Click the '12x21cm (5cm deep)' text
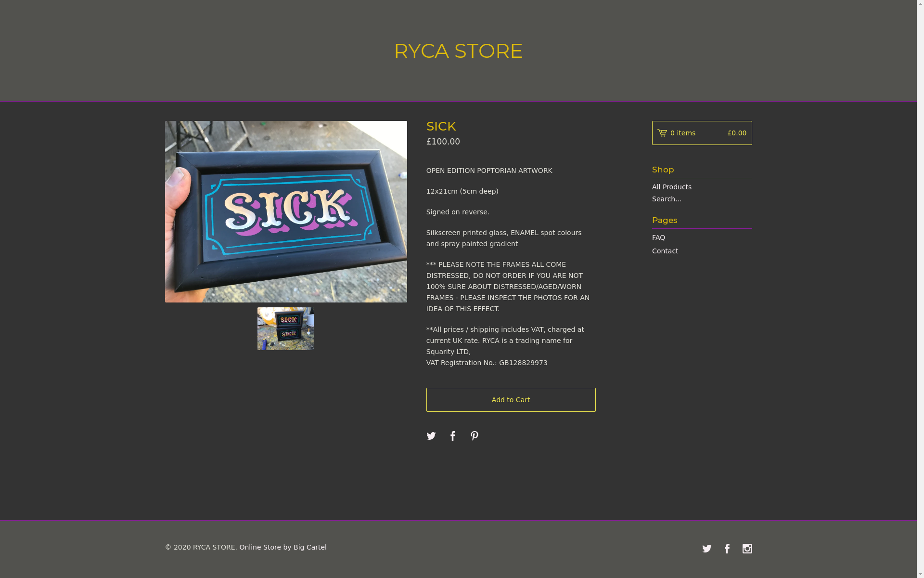924x578 pixels. [x=462, y=191]
